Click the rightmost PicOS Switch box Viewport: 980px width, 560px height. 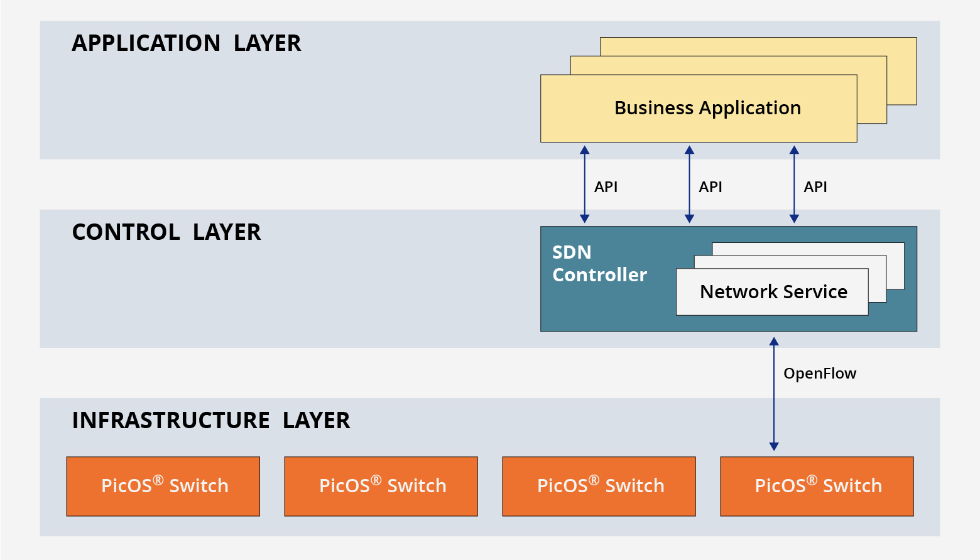(817, 487)
